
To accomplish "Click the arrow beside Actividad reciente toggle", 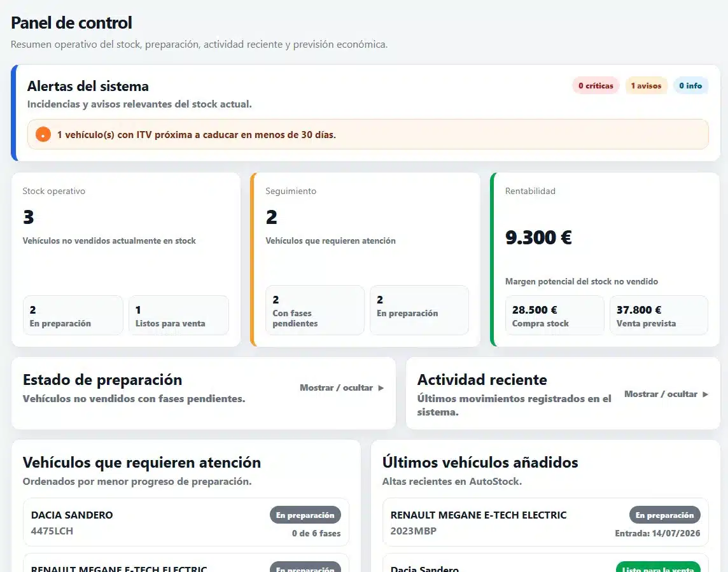I will (705, 394).
